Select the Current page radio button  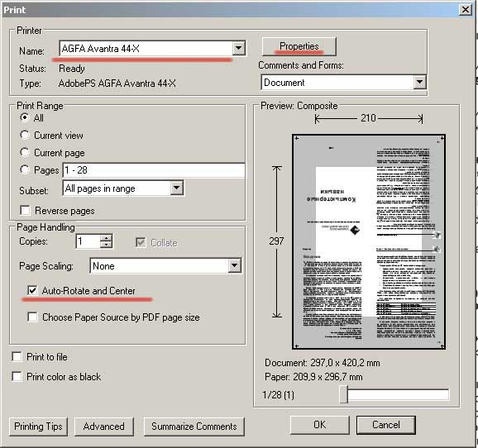pyautogui.click(x=25, y=152)
